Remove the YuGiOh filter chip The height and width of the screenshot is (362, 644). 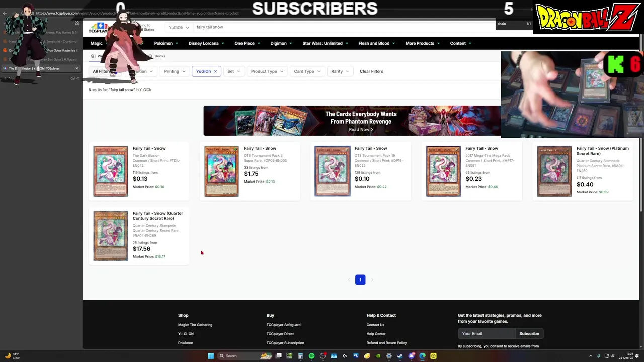pyautogui.click(x=215, y=71)
